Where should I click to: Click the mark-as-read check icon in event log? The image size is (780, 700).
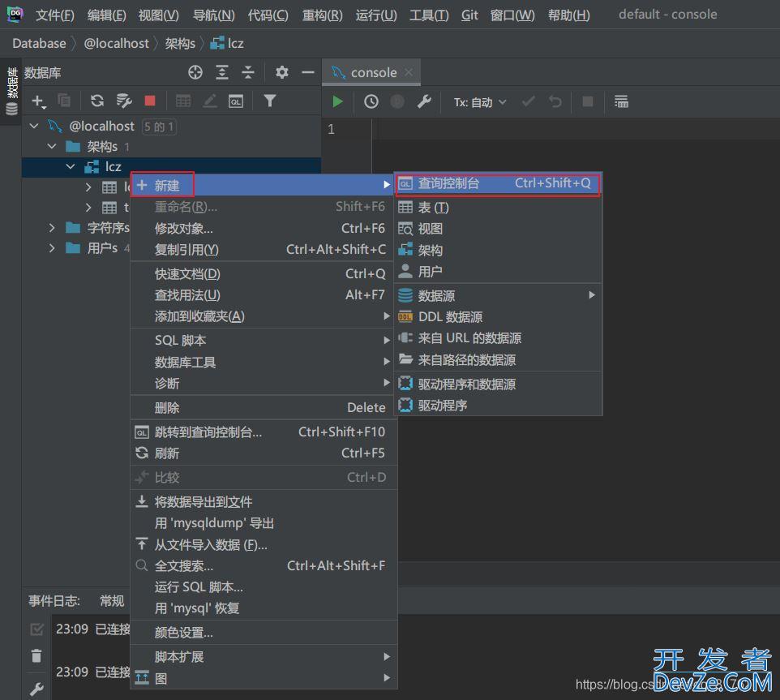(x=36, y=629)
